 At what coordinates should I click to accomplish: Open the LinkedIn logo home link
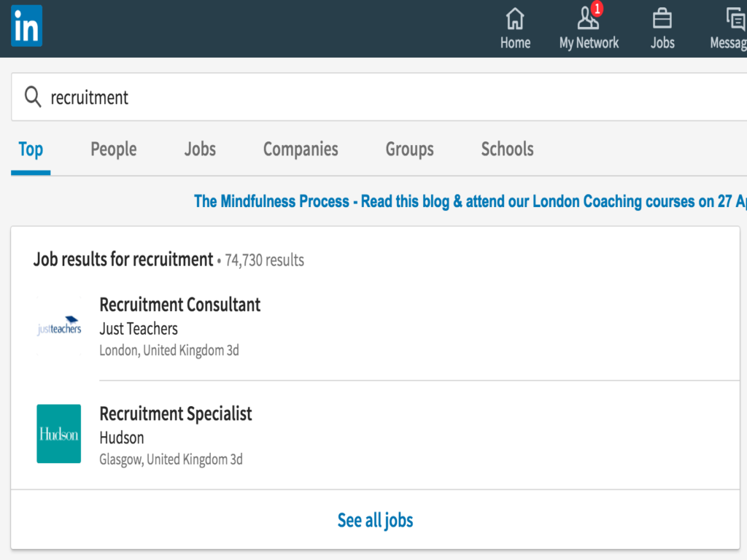[x=27, y=26]
